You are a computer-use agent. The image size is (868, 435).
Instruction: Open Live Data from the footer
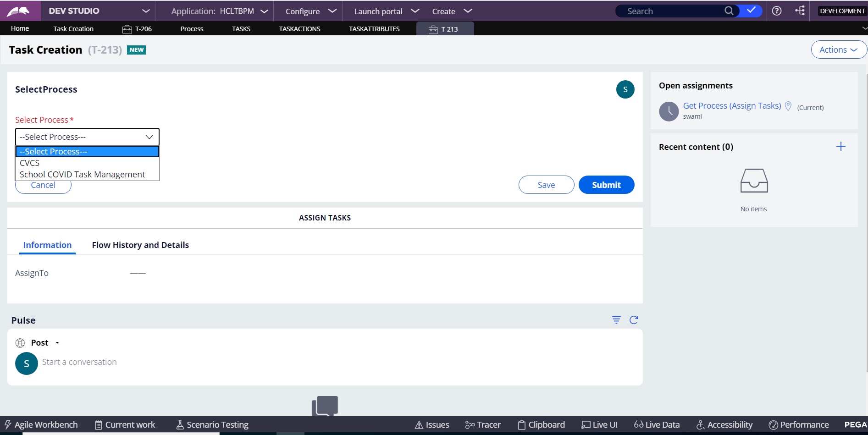[657, 425]
